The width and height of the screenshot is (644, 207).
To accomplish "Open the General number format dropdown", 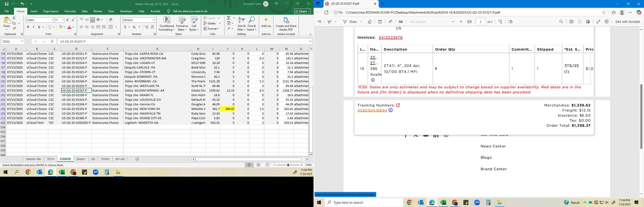I will (153, 20).
